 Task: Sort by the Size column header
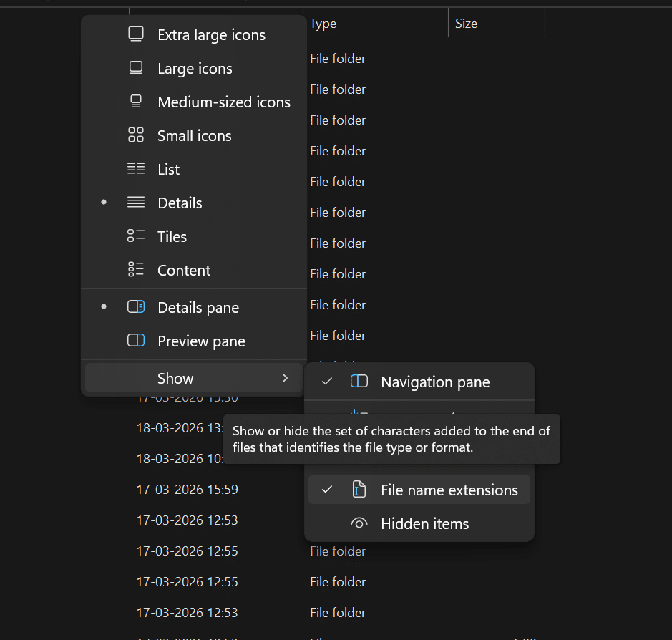tap(466, 23)
